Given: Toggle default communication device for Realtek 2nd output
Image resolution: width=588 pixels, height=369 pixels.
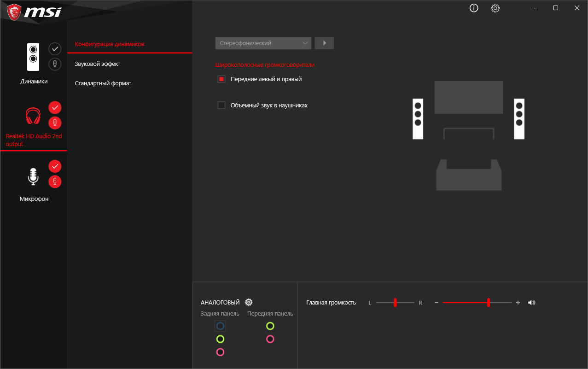Looking at the screenshot, I should 55,123.
